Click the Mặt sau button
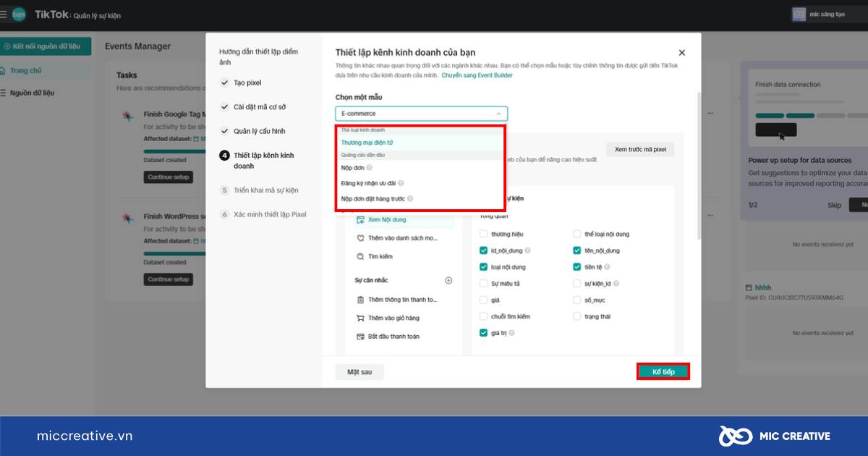The image size is (868, 456). (359, 371)
